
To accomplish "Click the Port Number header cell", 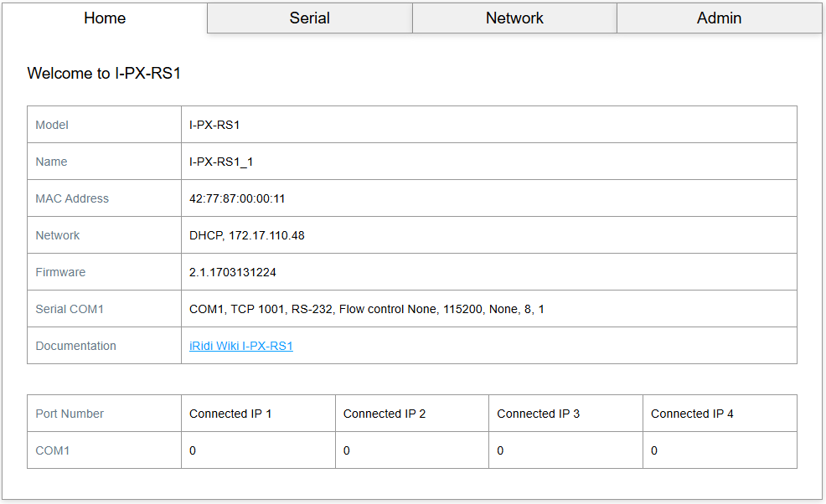I will click(x=70, y=414).
